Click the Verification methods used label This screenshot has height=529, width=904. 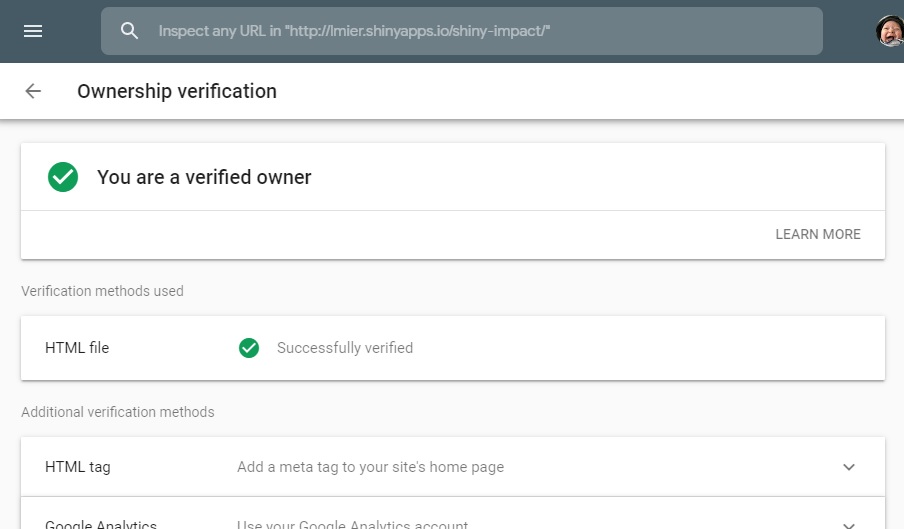coord(103,291)
